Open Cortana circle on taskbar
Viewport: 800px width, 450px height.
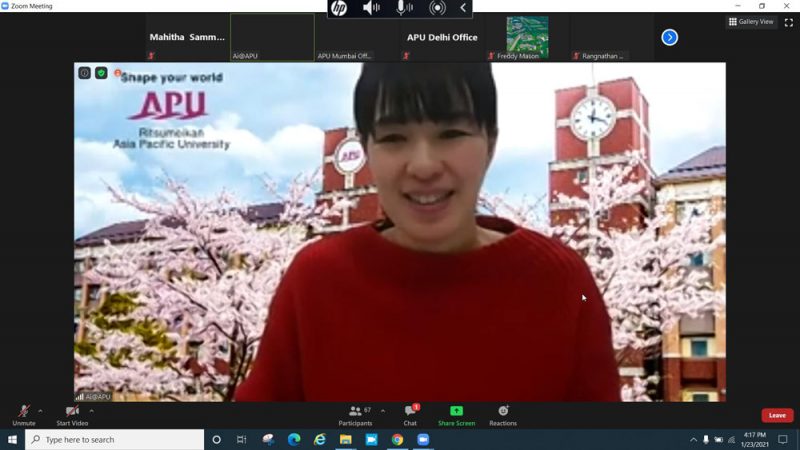pos(216,439)
